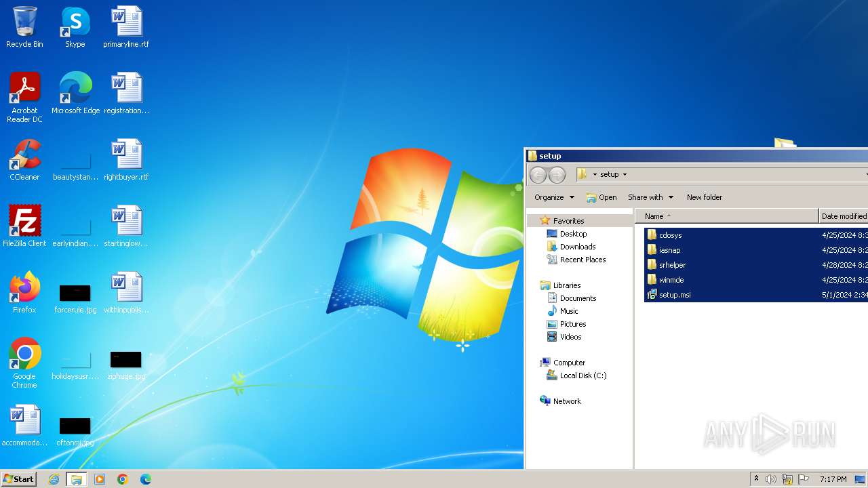Image resolution: width=868 pixels, height=488 pixels.
Task: Open the Share with dropdown
Action: point(650,197)
